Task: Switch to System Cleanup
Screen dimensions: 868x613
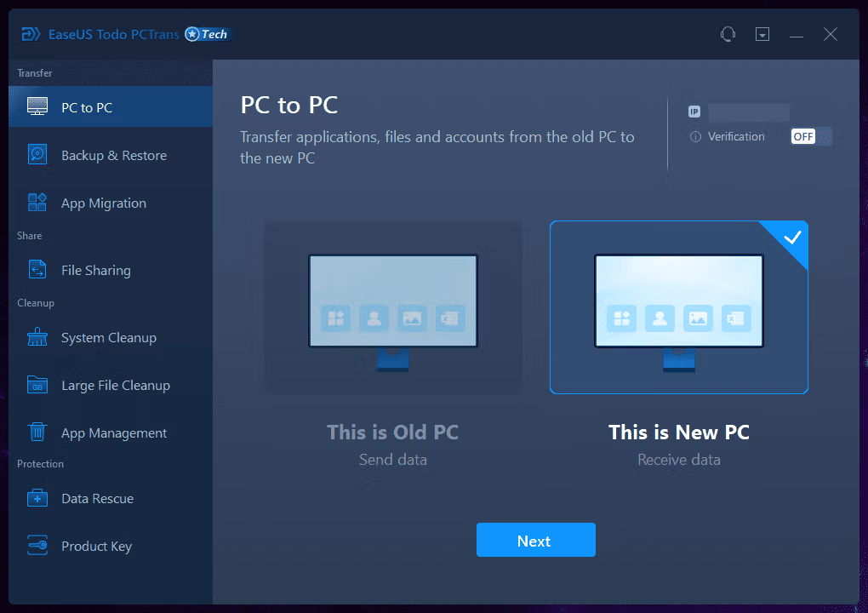Action: point(111,336)
